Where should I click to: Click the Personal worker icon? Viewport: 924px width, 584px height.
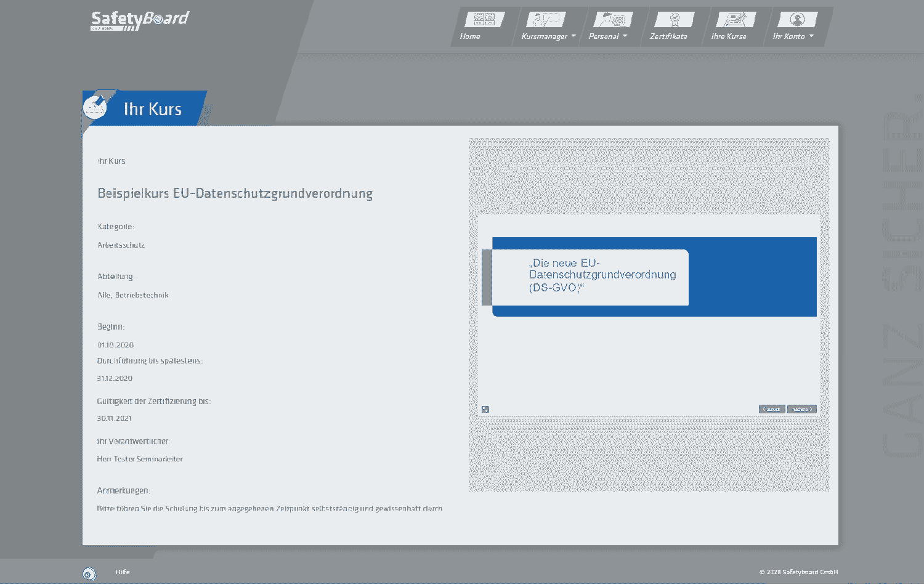point(613,19)
